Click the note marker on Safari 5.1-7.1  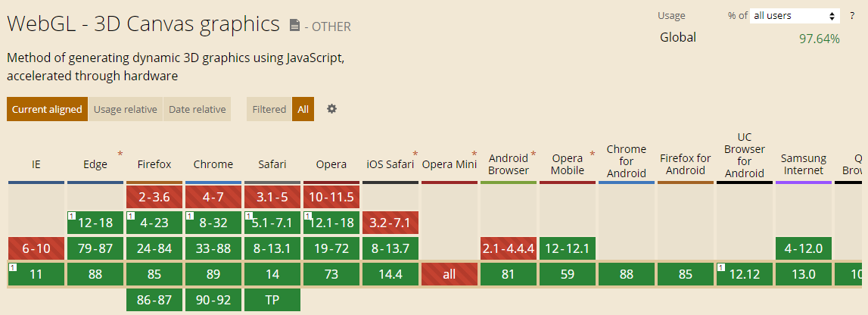[x=248, y=215]
